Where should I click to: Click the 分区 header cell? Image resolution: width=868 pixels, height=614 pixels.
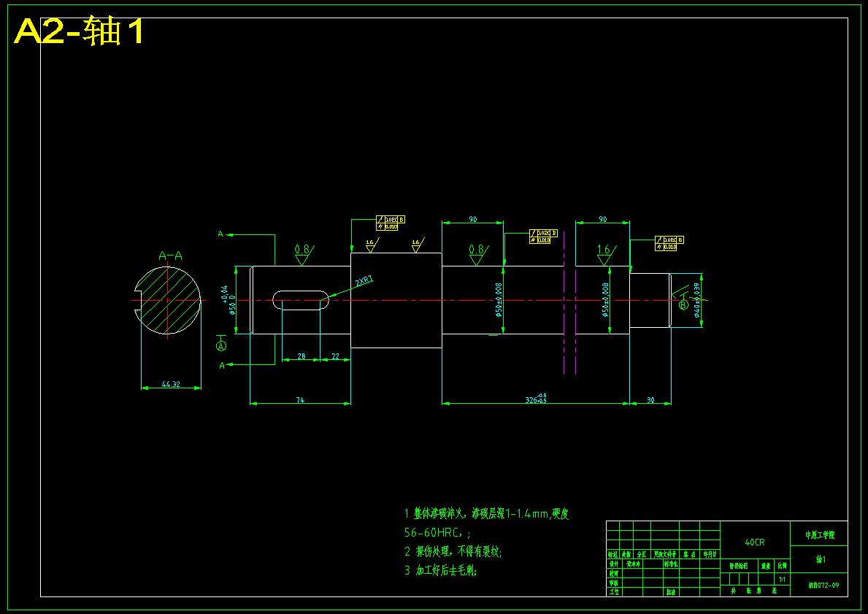click(x=642, y=554)
